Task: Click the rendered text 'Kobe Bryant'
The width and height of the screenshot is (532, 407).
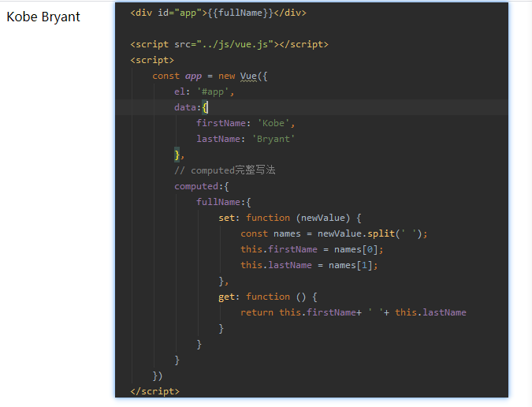Action: (43, 17)
